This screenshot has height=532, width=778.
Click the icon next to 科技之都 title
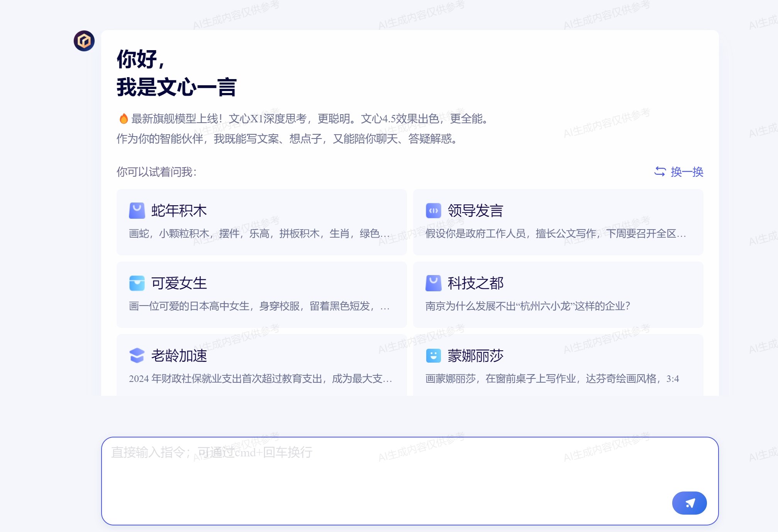point(433,283)
